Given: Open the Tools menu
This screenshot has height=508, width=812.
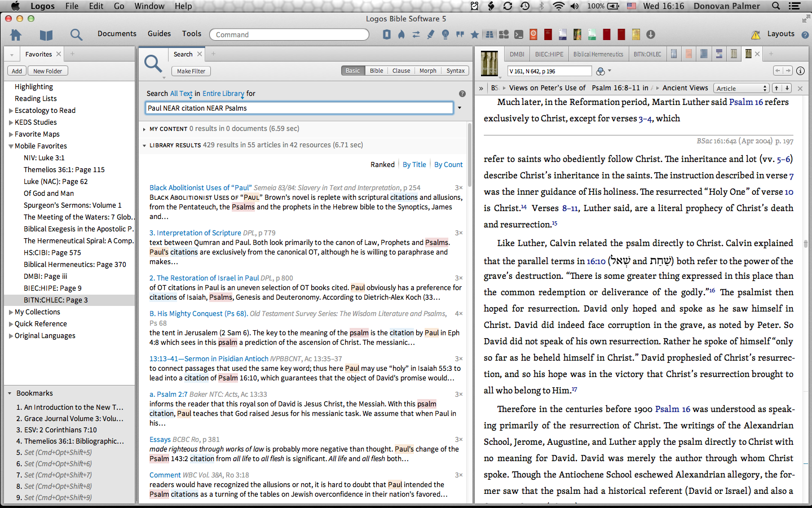Looking at the screenshot, I should [192, 34].
